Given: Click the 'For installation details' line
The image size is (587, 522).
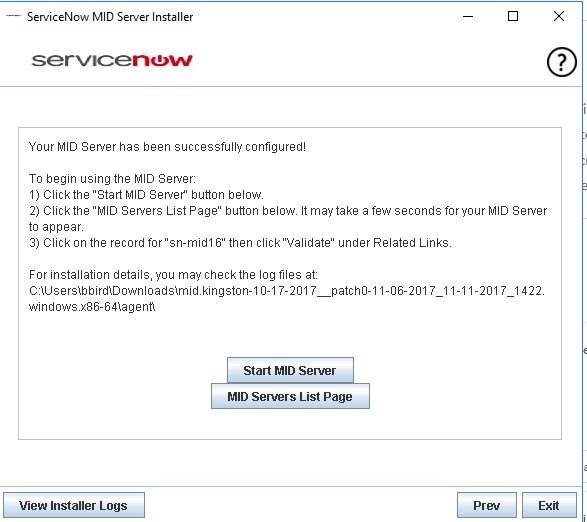Looking at the screenshot, I should click(173, 275).
